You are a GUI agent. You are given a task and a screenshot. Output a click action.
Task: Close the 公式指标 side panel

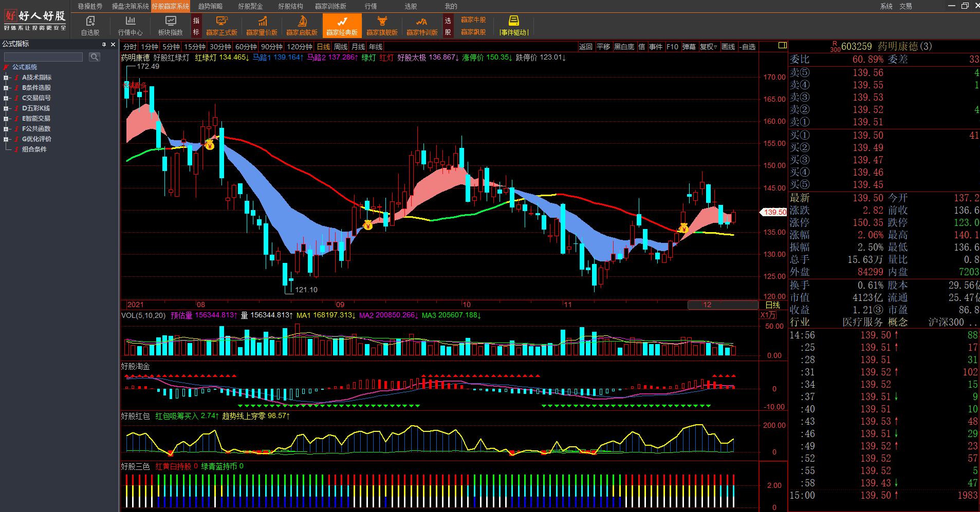[113, 44]
